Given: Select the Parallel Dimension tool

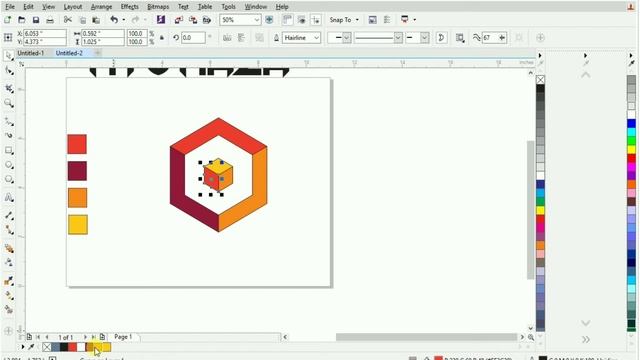Looking at the screenshot, I should click(x=9, y=216).
